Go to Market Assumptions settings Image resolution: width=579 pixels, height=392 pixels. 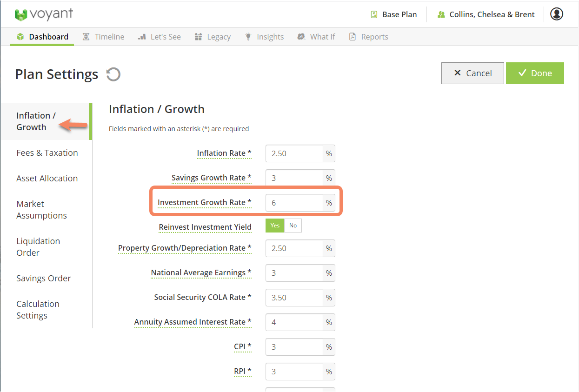[x=41, y=210]
